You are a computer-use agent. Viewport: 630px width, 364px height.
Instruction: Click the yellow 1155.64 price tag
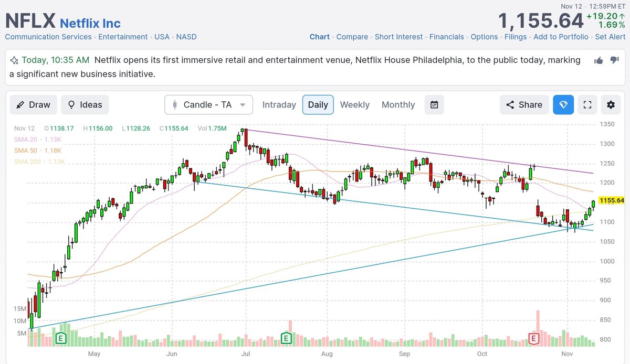point(612,200)
